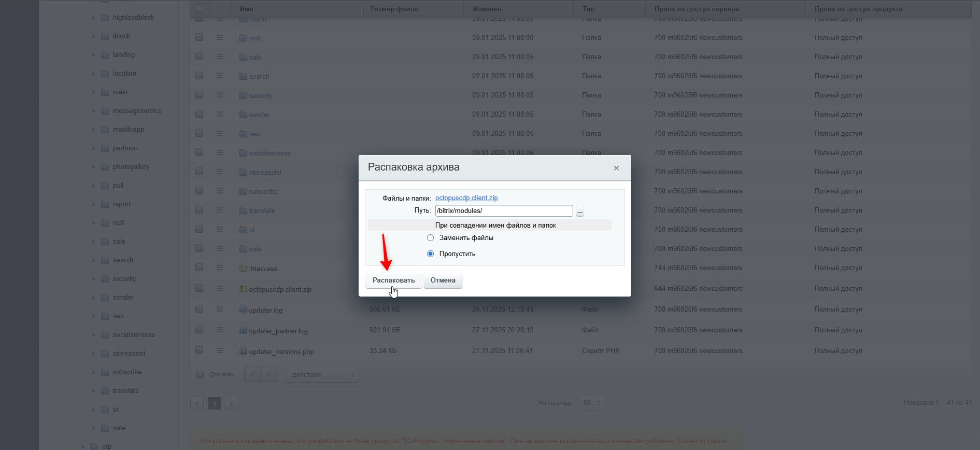Click the pencil edit icon below list
The image size is (980, 450).
[252, 374]
